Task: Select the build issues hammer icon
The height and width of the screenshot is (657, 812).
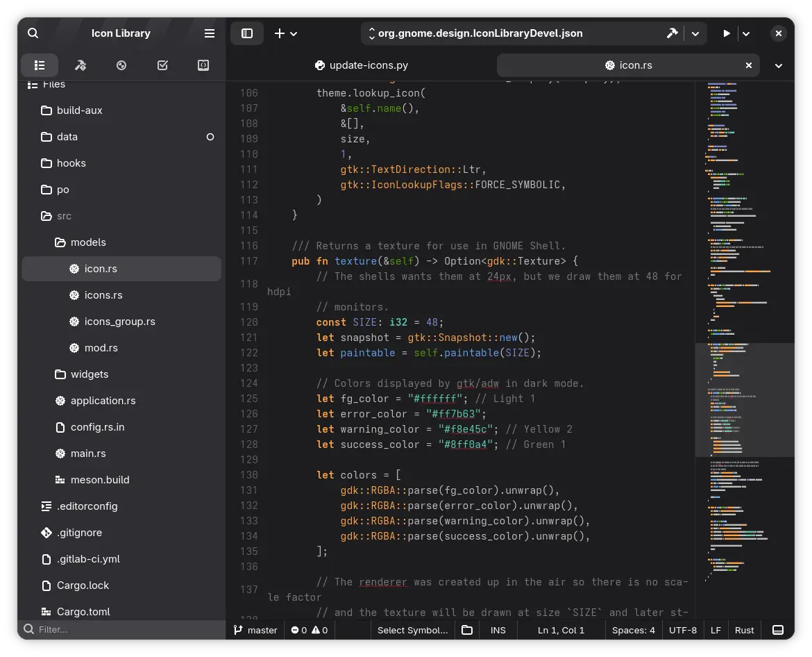Action: click(81, 65)
